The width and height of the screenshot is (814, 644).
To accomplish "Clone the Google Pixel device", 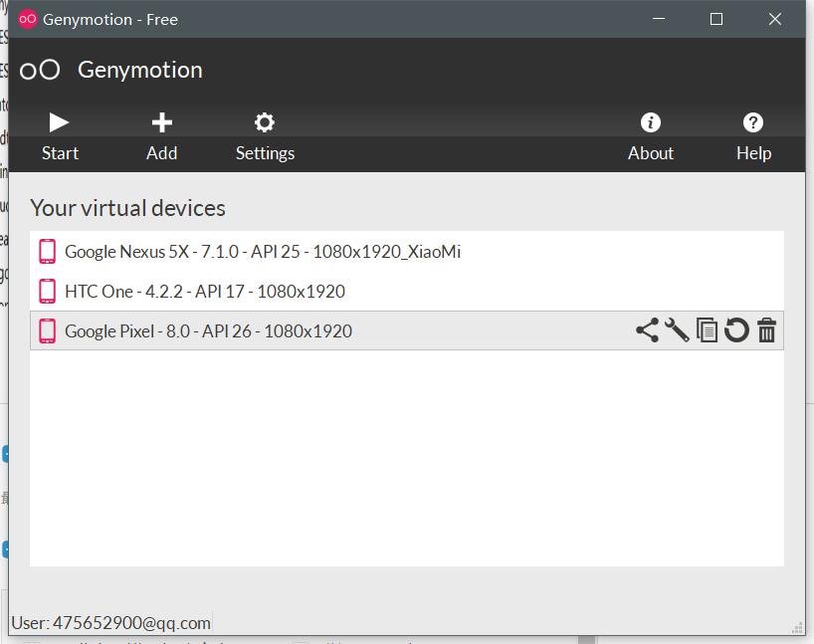I will click(x=707, y=330).
